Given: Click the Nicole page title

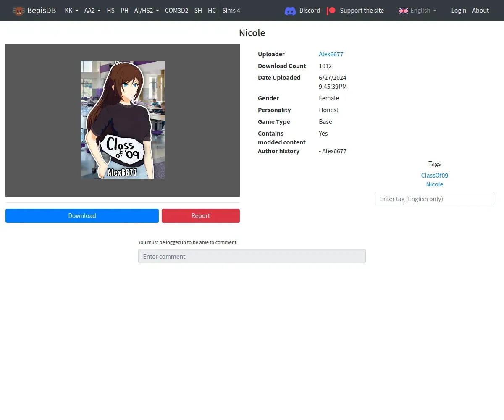Looking at the screenshot, I should coord(252,33).
